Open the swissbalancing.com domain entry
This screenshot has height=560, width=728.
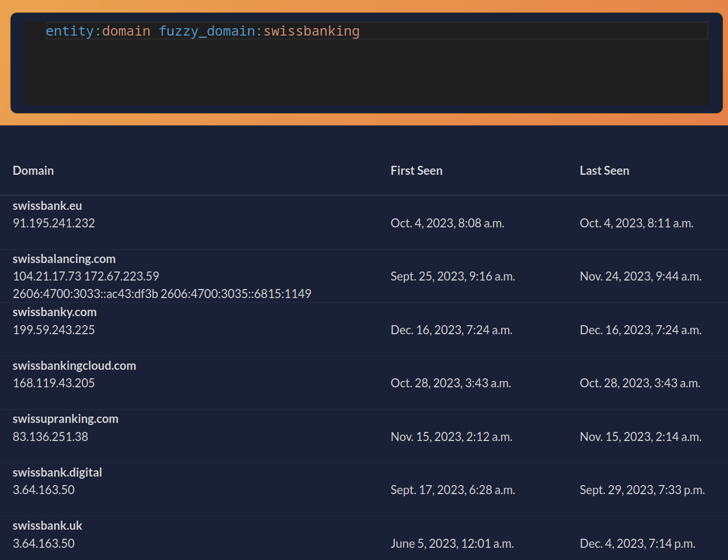[x=64, y=259]
